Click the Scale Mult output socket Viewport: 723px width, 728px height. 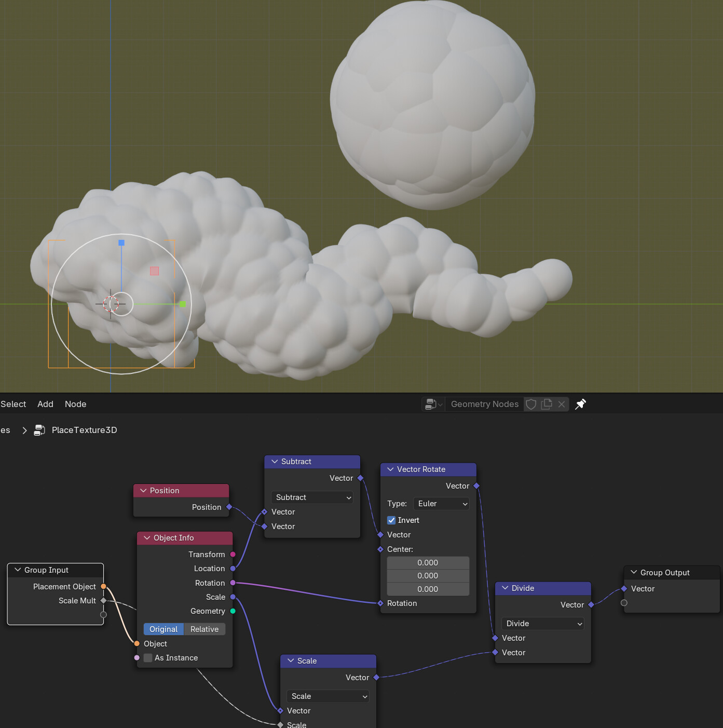[x=103, y=601]
